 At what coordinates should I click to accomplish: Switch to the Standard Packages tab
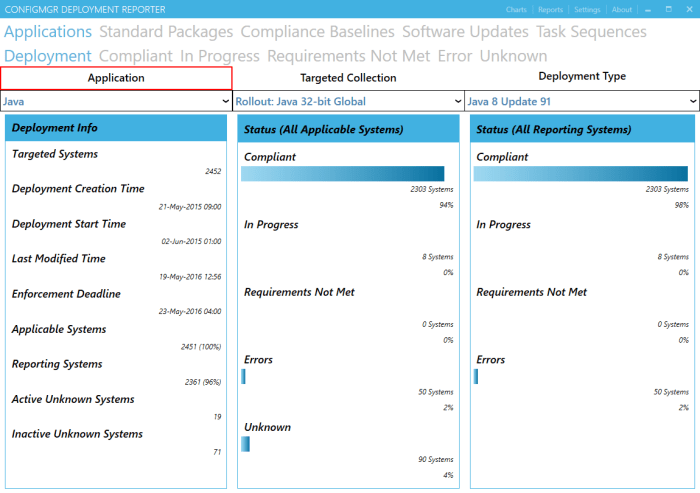[166, 32]
